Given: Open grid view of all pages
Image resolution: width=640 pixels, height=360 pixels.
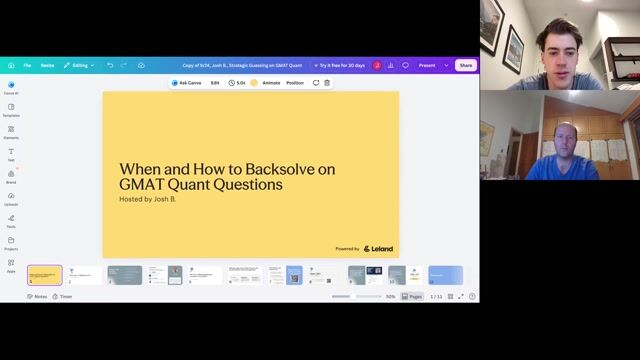Looking at the screenshot, I should [451, 297].
